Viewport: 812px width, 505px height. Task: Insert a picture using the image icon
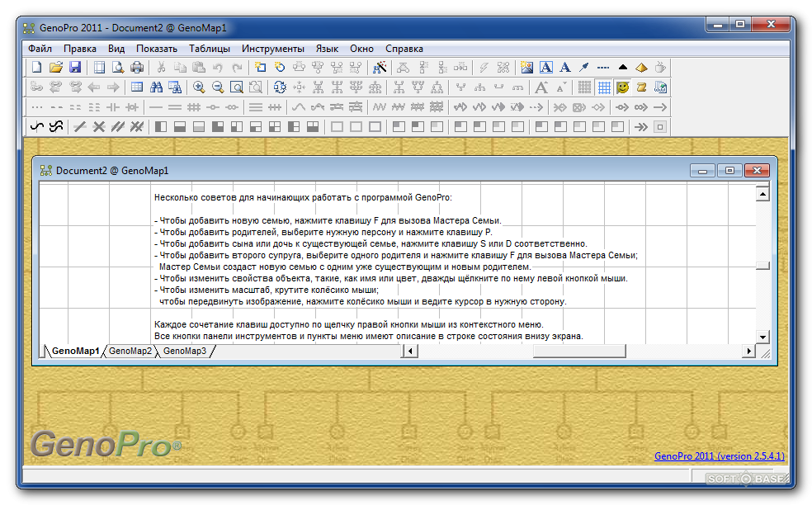coord(526,68)
